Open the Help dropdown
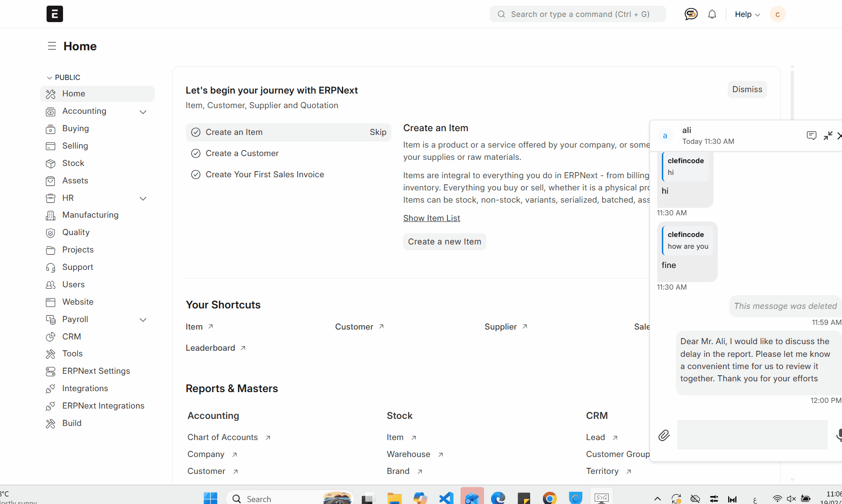Image resolution: width=842 pixels, height=504 pixels. (747, 14)
